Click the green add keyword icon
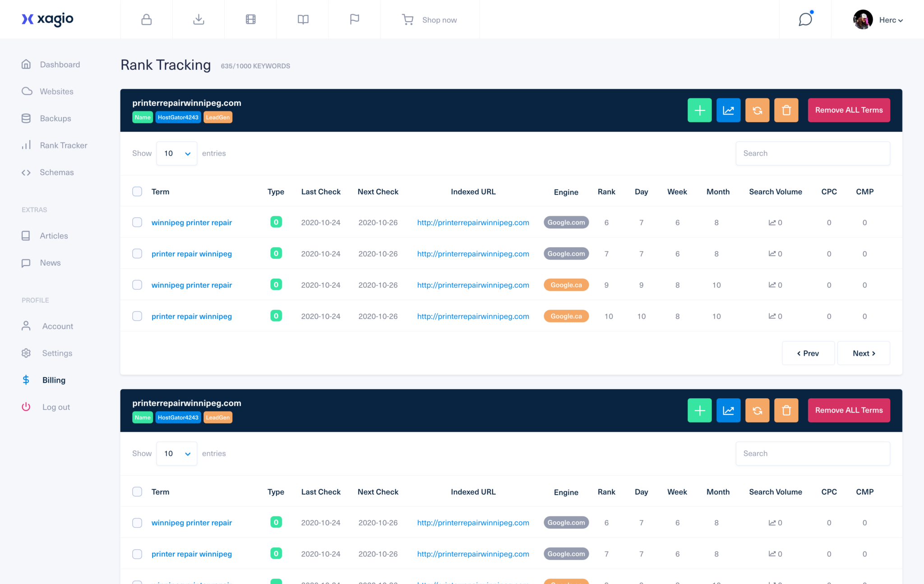The image size is (924, 584). [x=698, y=110]
